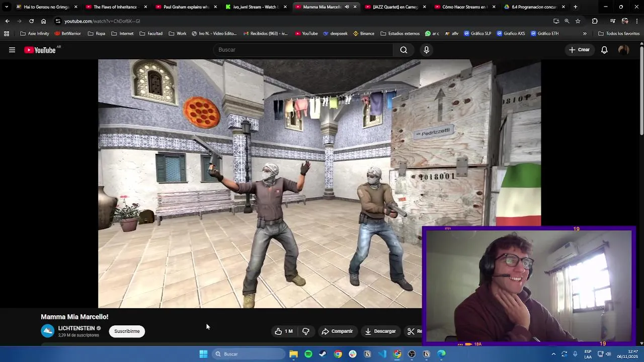Open Slack from the taskbar
This screenshot has height=362, width=644.
[x=353, y=354]
